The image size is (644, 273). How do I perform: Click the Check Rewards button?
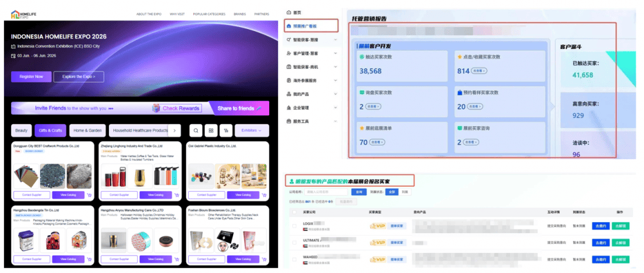pos(181,108)
